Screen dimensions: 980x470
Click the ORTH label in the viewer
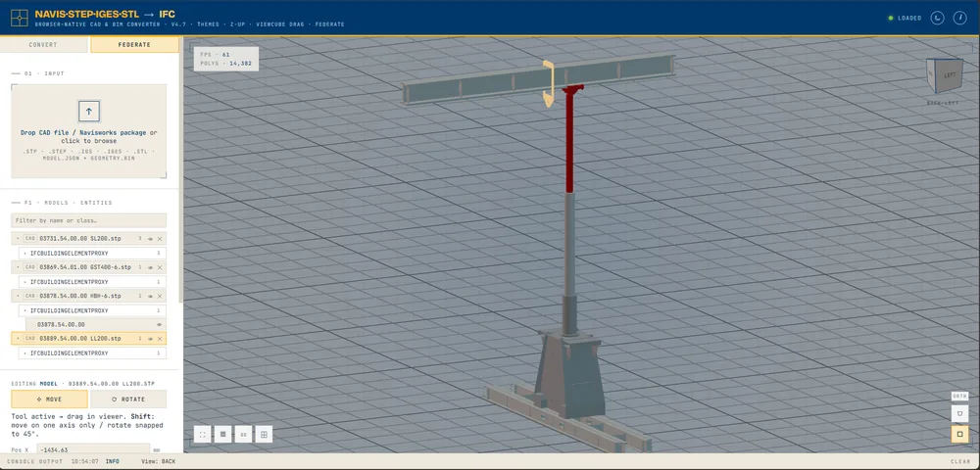click(959, 396)
